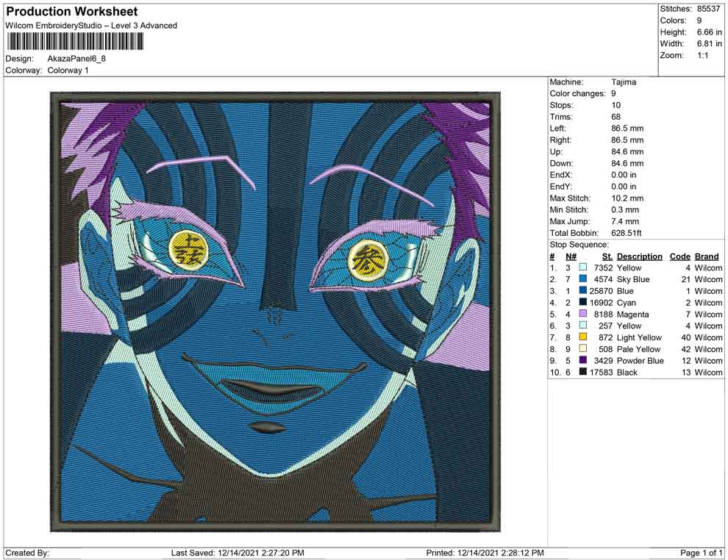728x560 pixels.
Task: Click the Printed timestamp in the footer
Action: [485, 553]
